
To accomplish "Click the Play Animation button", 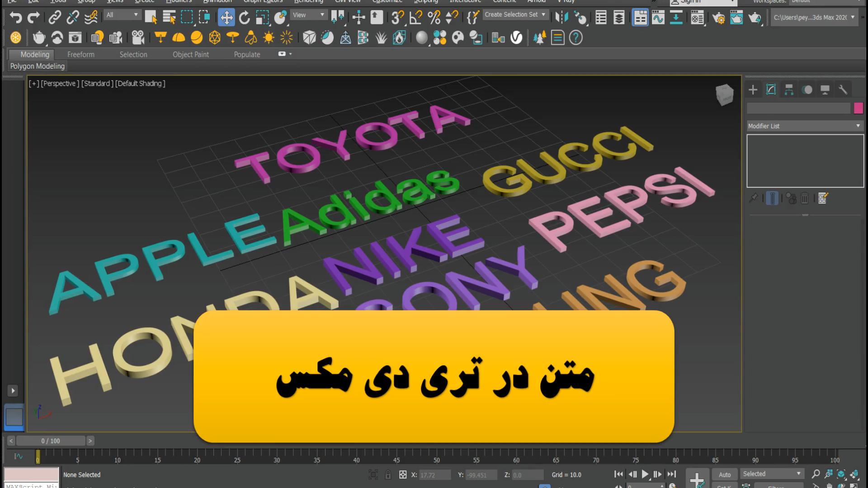I will pyautogui.click(x=645, y=474).
